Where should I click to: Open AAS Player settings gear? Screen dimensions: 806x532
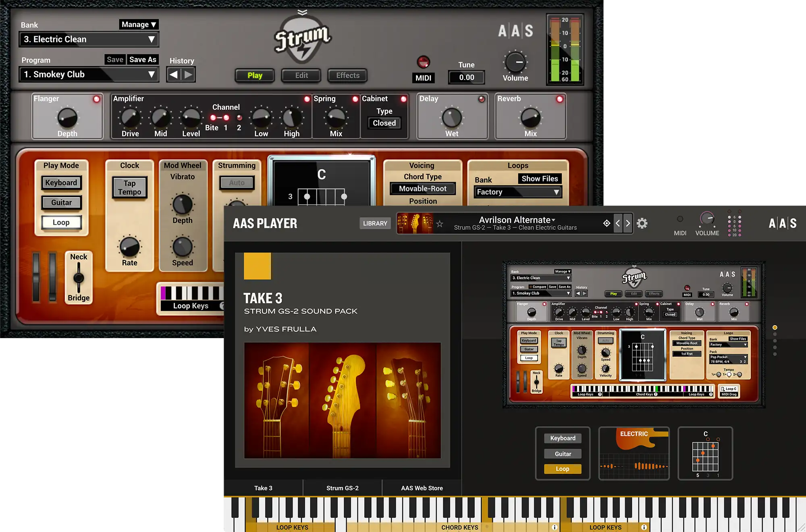pyautogui.click(x=642, y=223)
